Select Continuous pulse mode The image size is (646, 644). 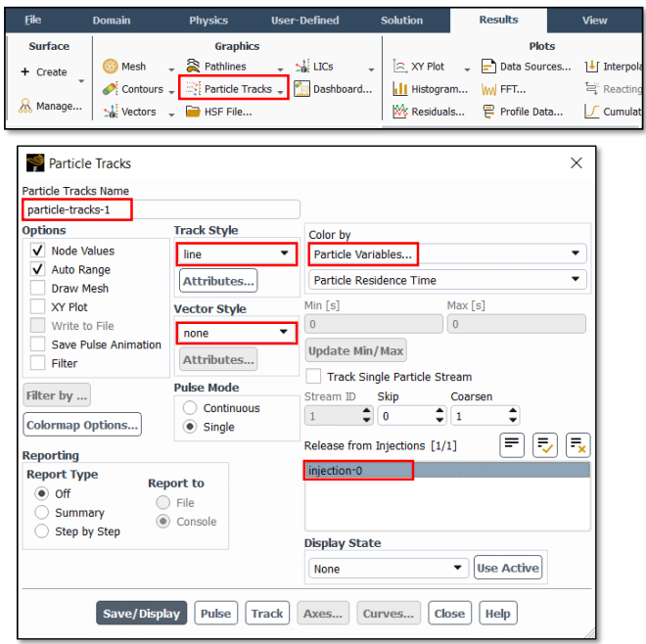coord(190,408)
